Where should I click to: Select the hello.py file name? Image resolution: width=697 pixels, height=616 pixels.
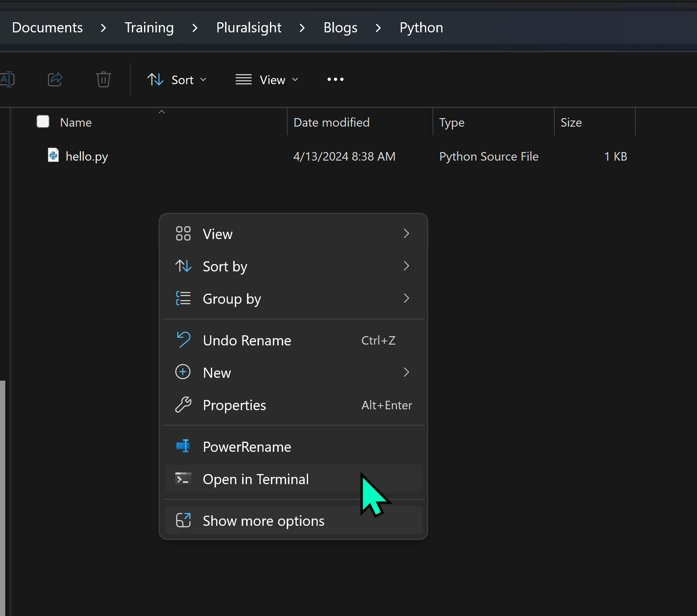87,157
